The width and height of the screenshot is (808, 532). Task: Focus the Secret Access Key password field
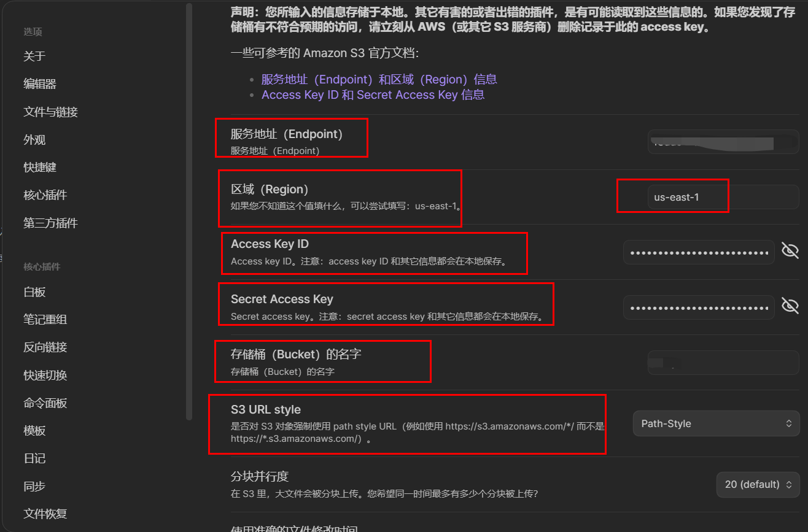(699, 307)
